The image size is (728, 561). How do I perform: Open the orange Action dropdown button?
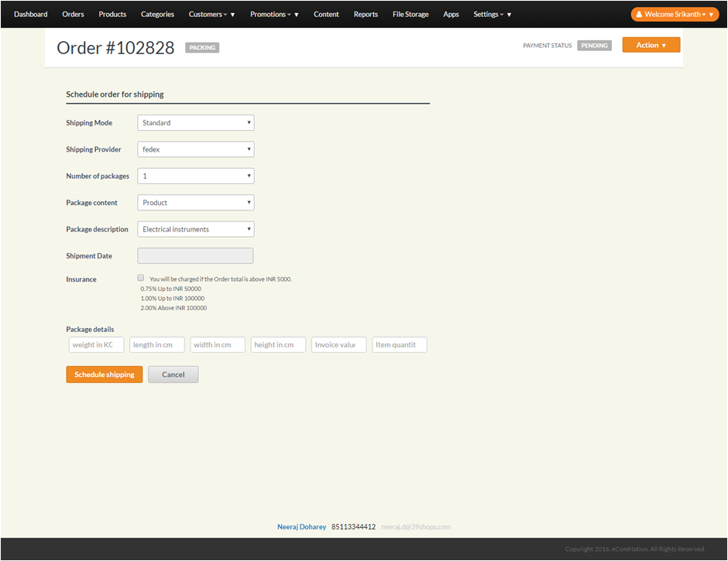(x=651, y=45)
